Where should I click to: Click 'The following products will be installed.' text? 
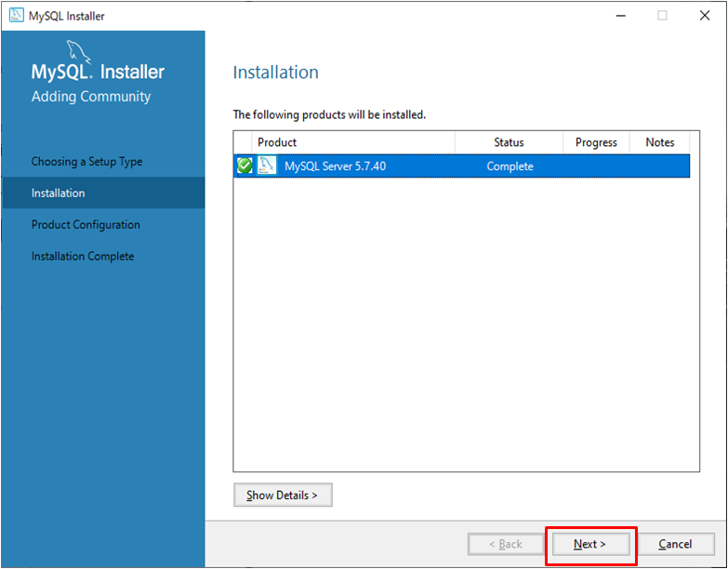329,114
